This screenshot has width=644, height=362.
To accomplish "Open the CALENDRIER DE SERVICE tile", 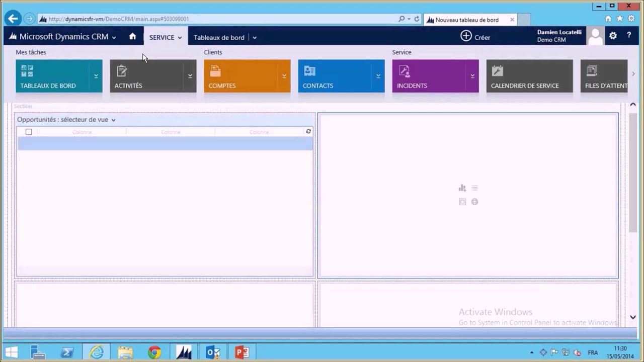I will [x=529, y=76].
